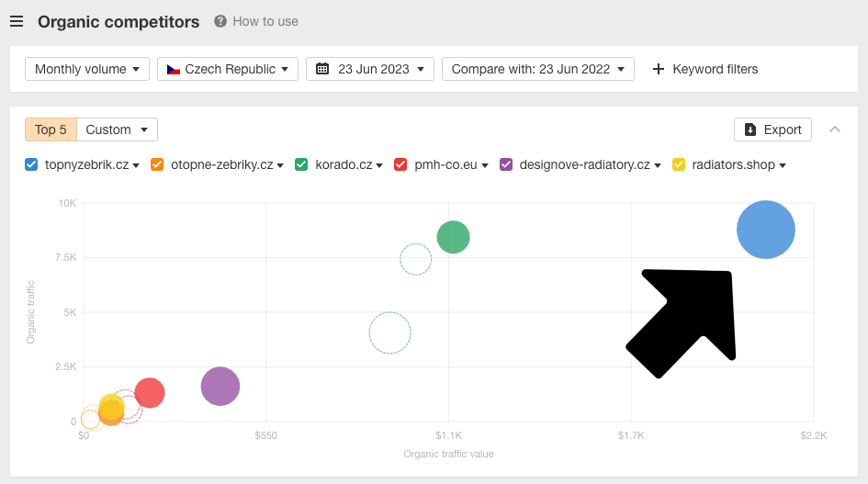Click the dashed green outline bubble

[416, 259]
